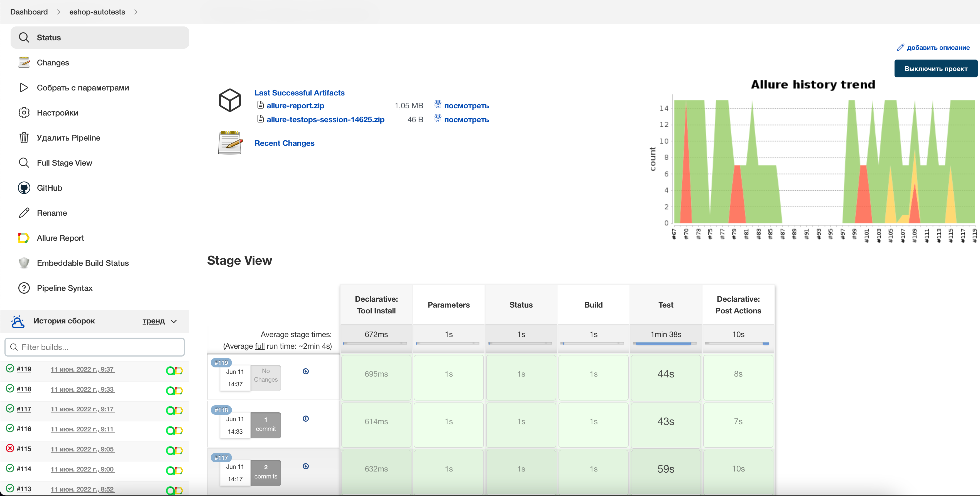
Task: Click the GitHub icon in sidebar
Action: 24,188
